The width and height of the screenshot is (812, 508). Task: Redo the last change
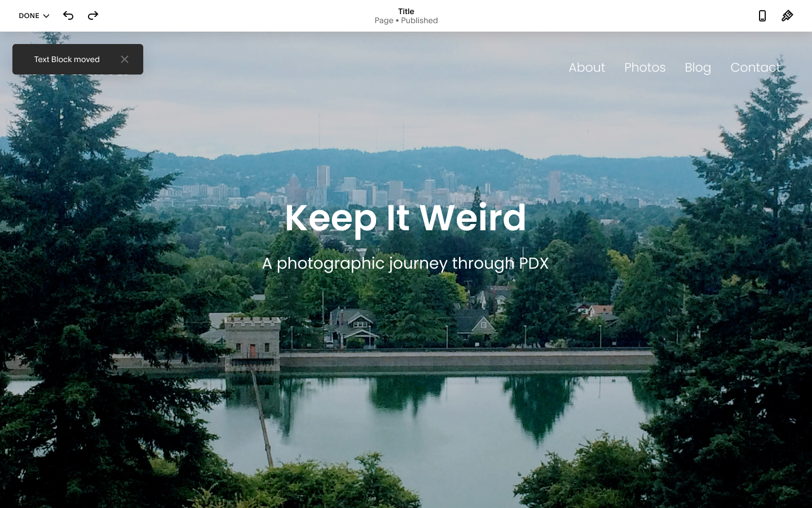click(x=93, y=16)
